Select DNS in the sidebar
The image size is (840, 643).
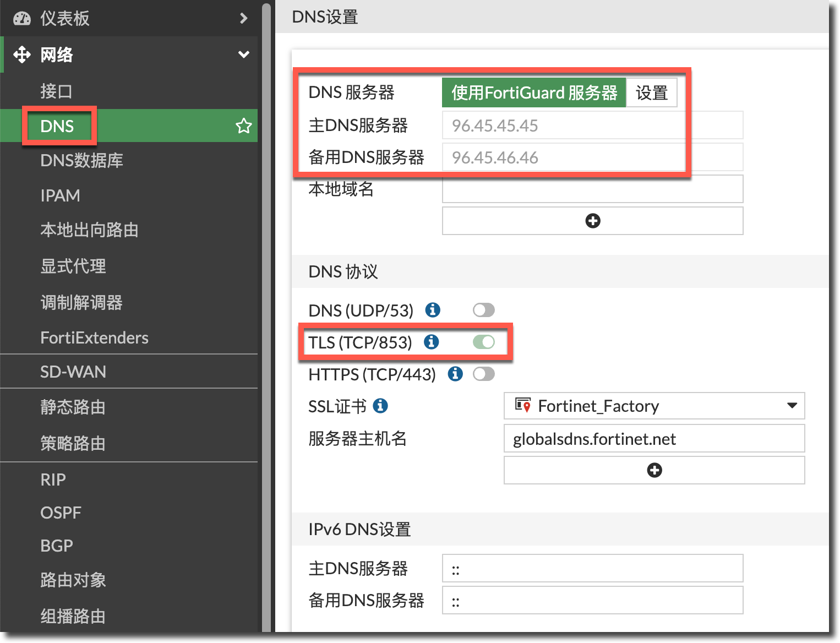129,126
